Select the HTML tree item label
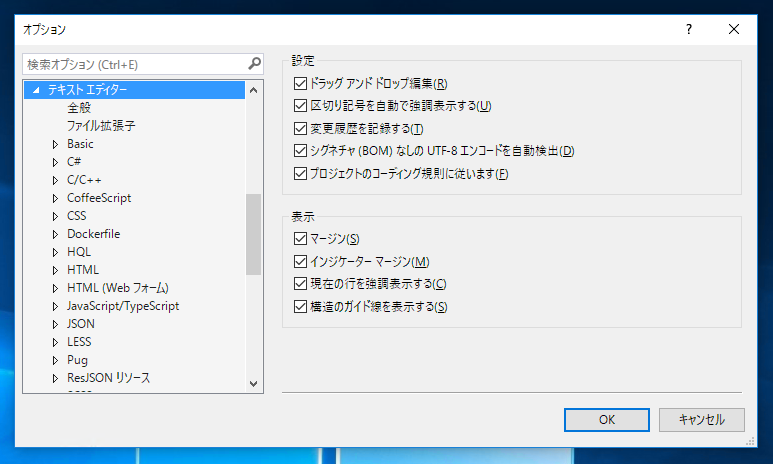773x464 pixels. click(x=83, y=270)
